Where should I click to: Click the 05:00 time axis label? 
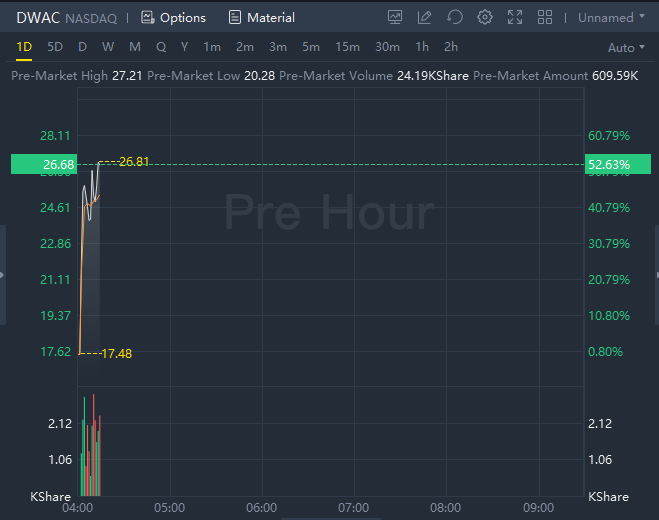(169, 508)
